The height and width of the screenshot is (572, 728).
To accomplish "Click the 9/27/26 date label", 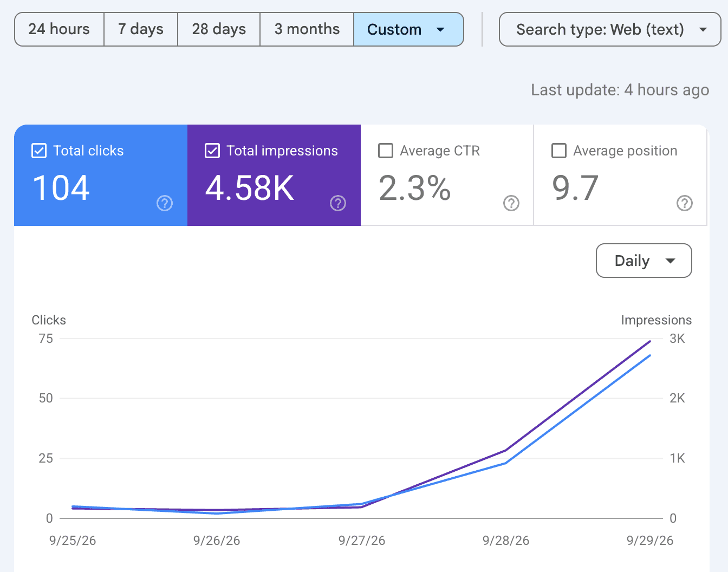I will pos(362,541).
